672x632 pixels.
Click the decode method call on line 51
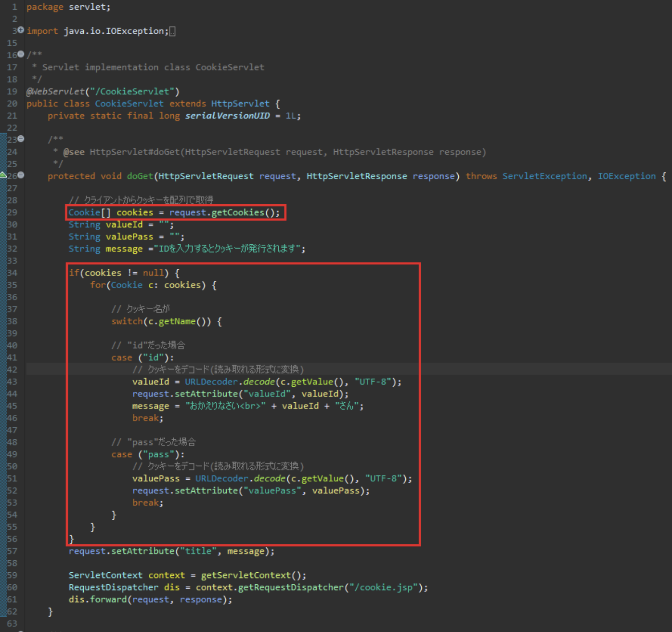270,479
